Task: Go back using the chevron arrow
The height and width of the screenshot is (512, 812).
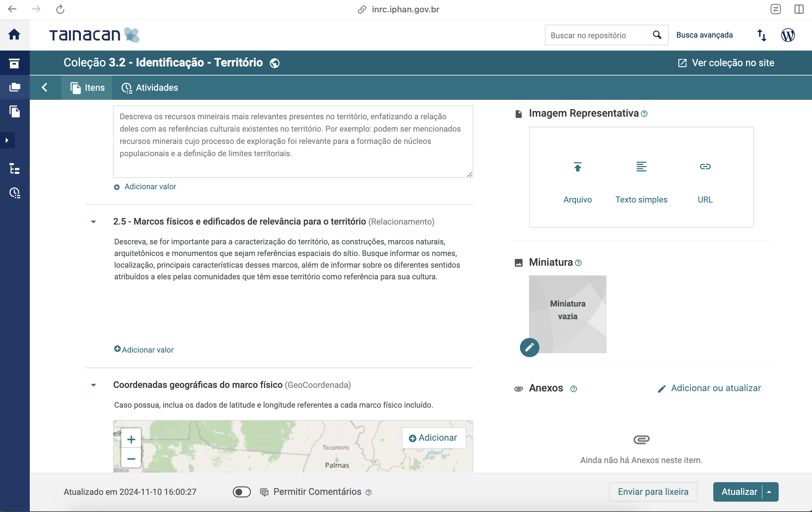Action: [x=44, y=87]
